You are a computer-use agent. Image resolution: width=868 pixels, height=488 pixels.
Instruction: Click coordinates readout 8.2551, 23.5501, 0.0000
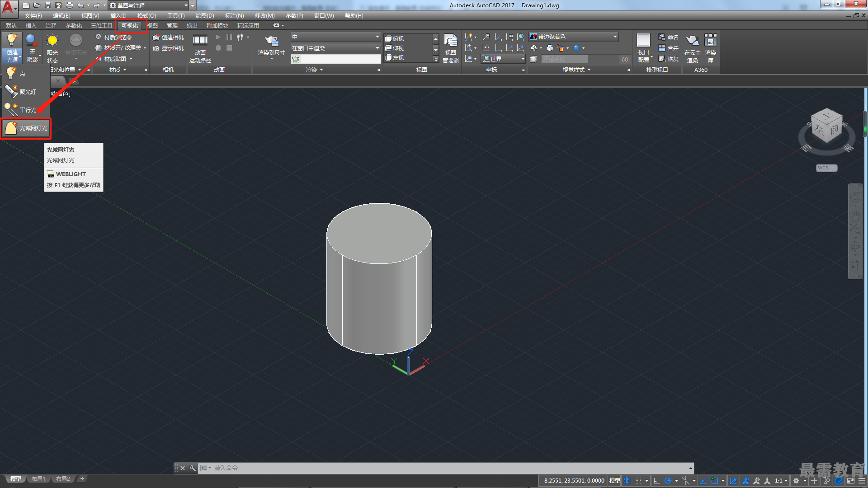pyautogui.click(x=574, y=481)
